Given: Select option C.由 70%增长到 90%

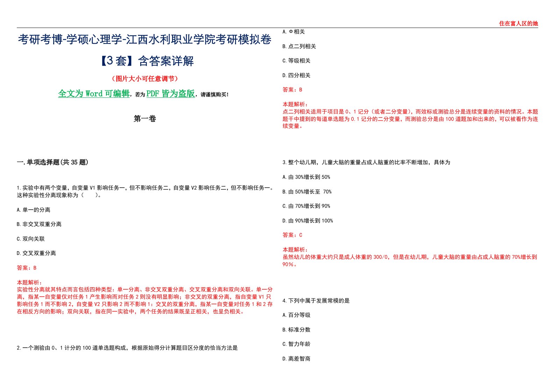Looking at the screenshot, I should tap(306, 206).
